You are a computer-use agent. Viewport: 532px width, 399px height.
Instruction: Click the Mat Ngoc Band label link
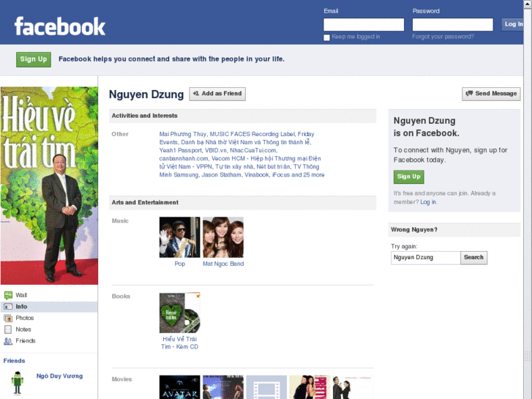[223, 264]
